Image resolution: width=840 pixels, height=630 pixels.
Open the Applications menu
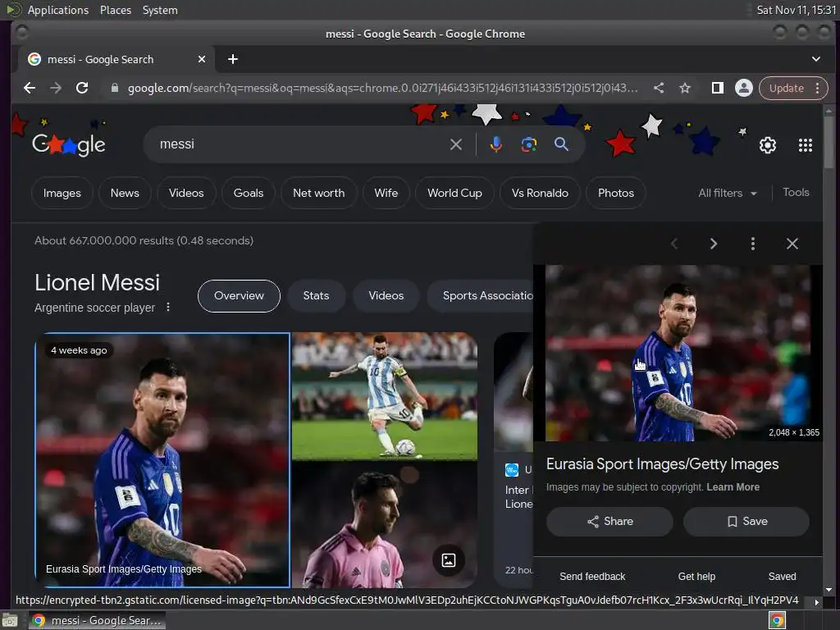click(58, 10)
